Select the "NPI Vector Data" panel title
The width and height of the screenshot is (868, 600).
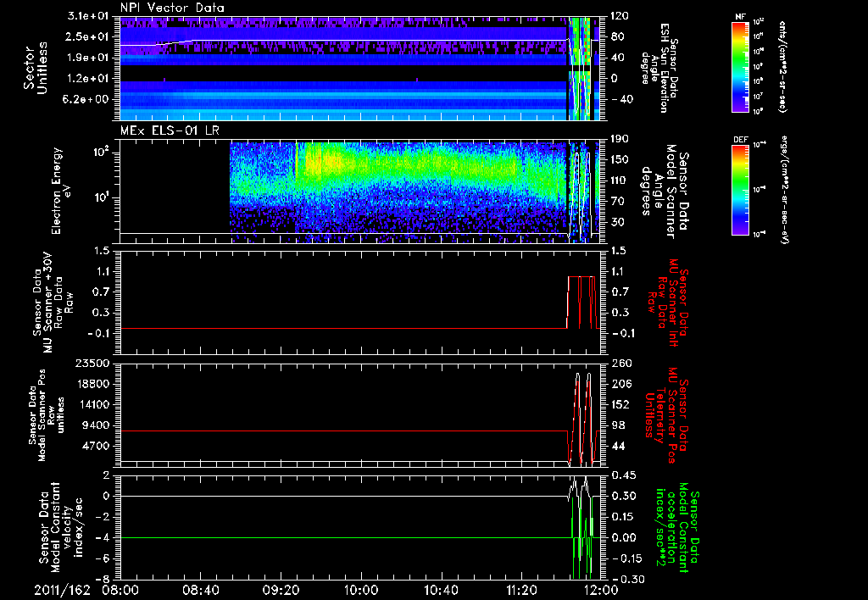pos(173,8)
